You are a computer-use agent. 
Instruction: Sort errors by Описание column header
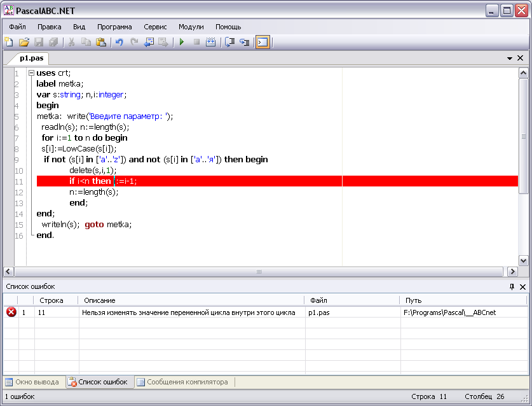click(x=191, y=300)
